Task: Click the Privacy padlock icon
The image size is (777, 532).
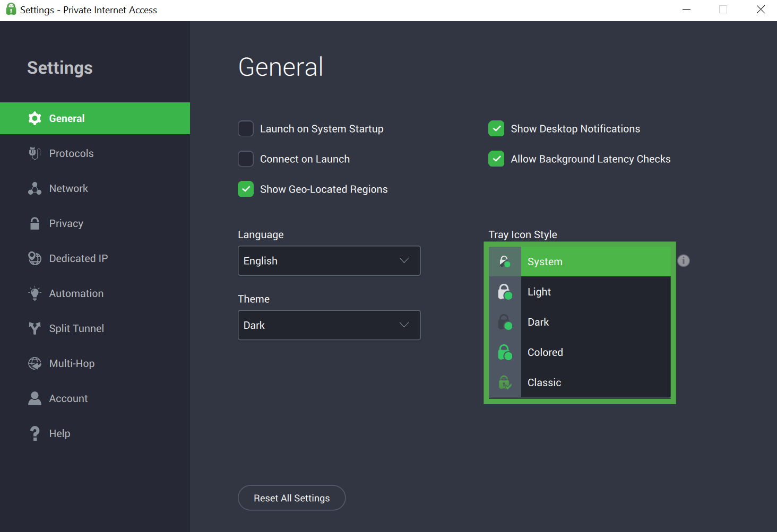Action: click(34, 223)
